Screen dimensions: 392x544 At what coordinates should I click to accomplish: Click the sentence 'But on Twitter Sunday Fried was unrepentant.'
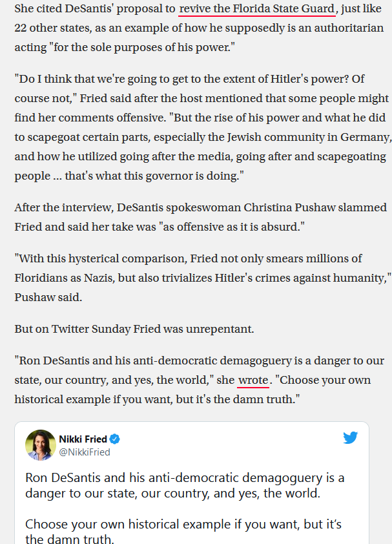pyautogui.click(x=134, y=329)
